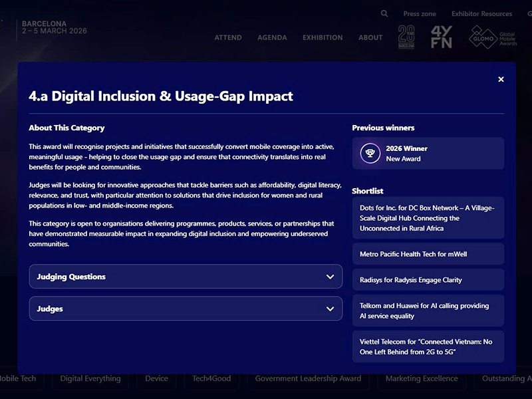
Task: Open the About menu
Action: pyautogui.click(x=370, y=38)
